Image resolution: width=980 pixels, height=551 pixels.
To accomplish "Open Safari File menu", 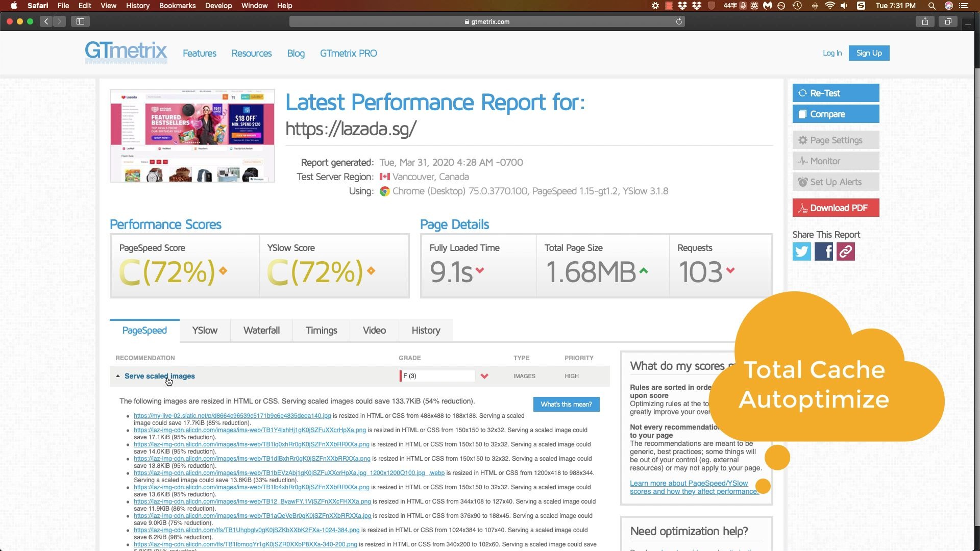I will [x=63, y=6].
